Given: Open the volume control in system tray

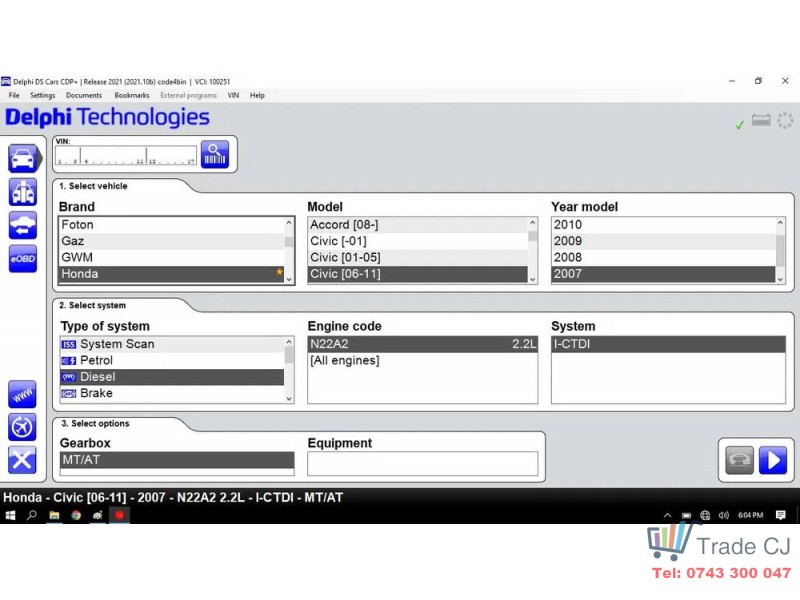Looking at the screenshot, I should pyautogui.click(x=723, y=515).
